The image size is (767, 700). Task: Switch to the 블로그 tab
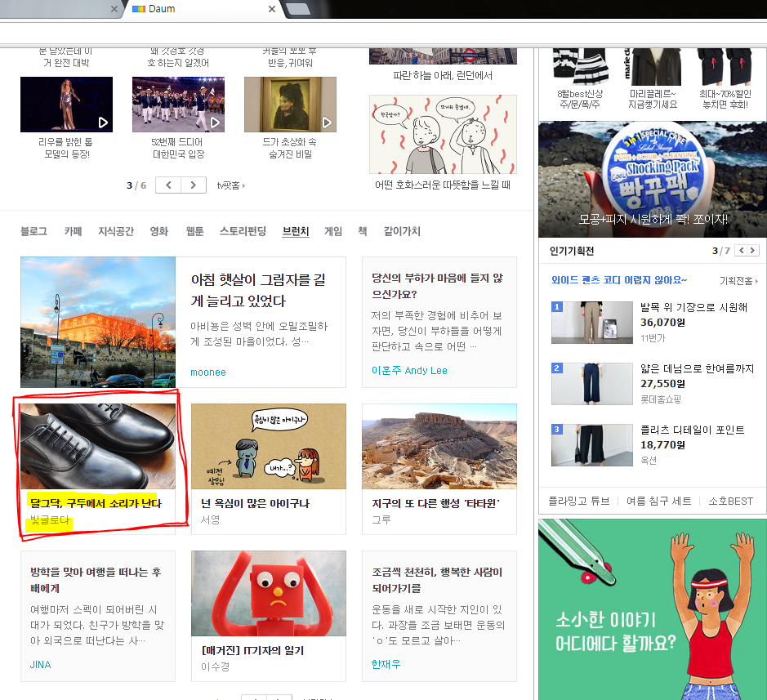[33, 231]
